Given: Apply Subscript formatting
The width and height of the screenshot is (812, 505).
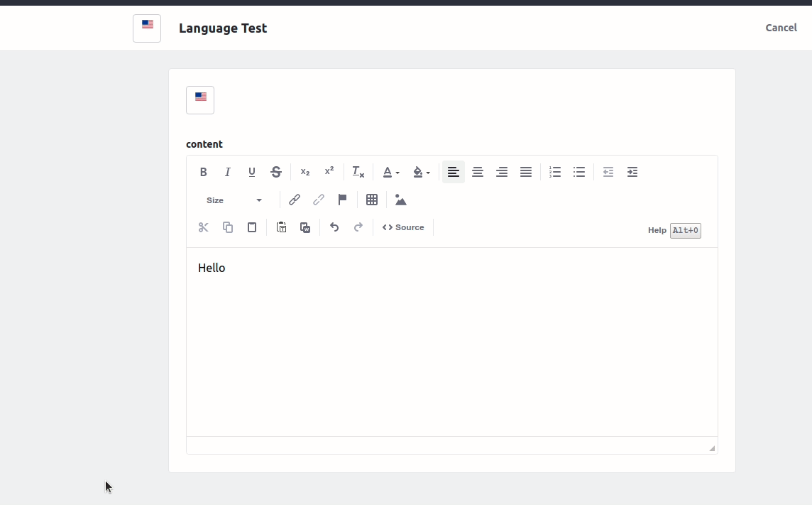Looking at the screenshot, I should pyautogui.click(x=305, y=172).
